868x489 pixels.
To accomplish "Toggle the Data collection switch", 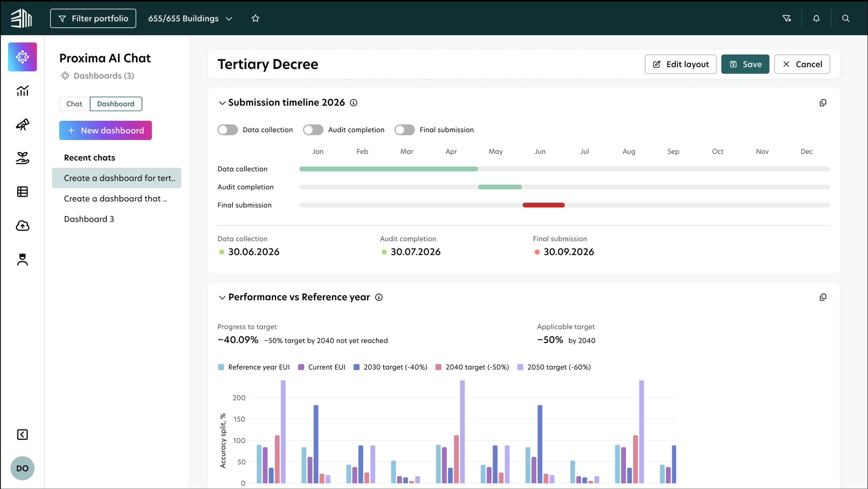I will pyautogui.click(x=227, y=130).
